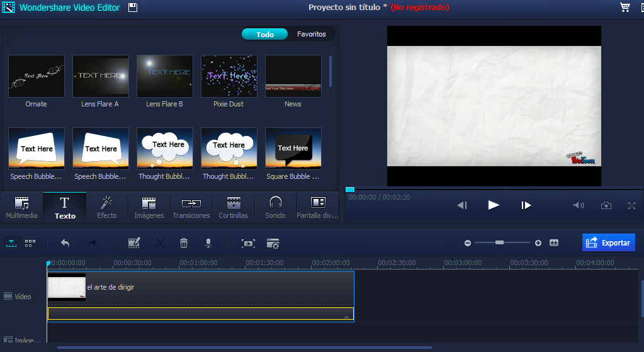Click the timeline ruler at 00:01:00:00
Viewport: 644px width, 352px height.
click(198, 263)
